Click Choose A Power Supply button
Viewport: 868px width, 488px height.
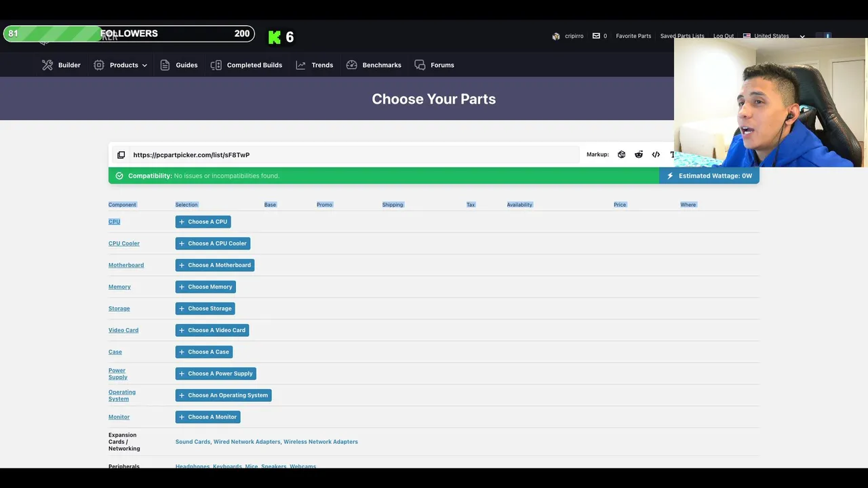(216, 373)
